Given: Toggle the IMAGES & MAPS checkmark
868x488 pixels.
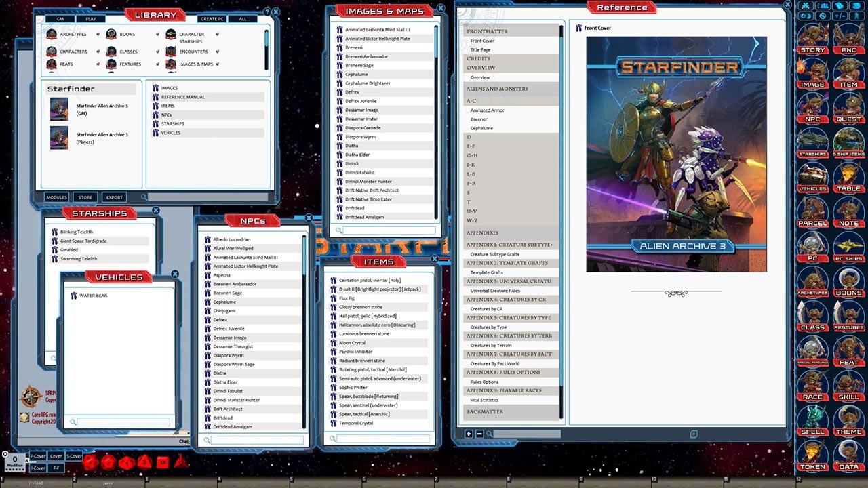Looking at the screenshot, I should click(x=217, y=64).
